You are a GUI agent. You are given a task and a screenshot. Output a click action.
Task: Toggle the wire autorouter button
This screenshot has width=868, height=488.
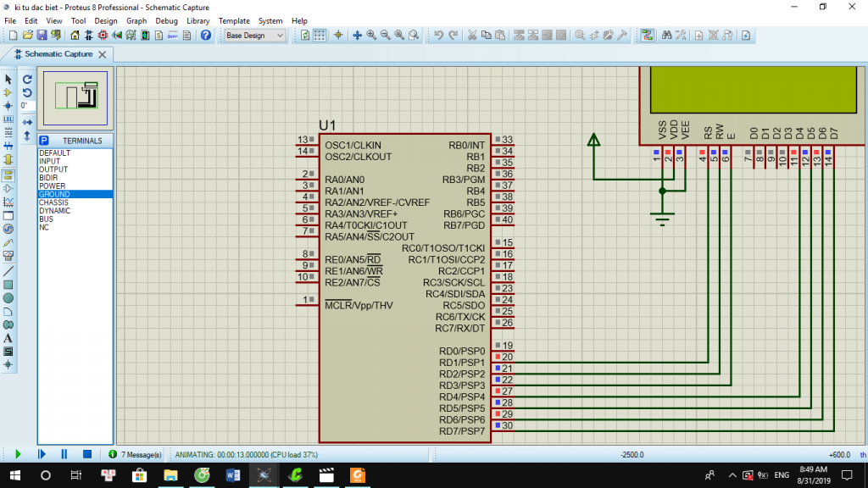click(648, 36)
